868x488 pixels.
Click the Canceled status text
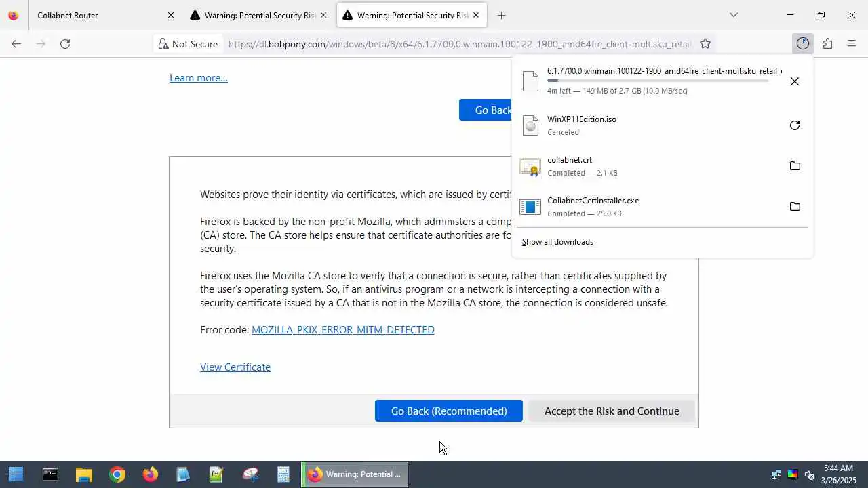pos(564,132)
